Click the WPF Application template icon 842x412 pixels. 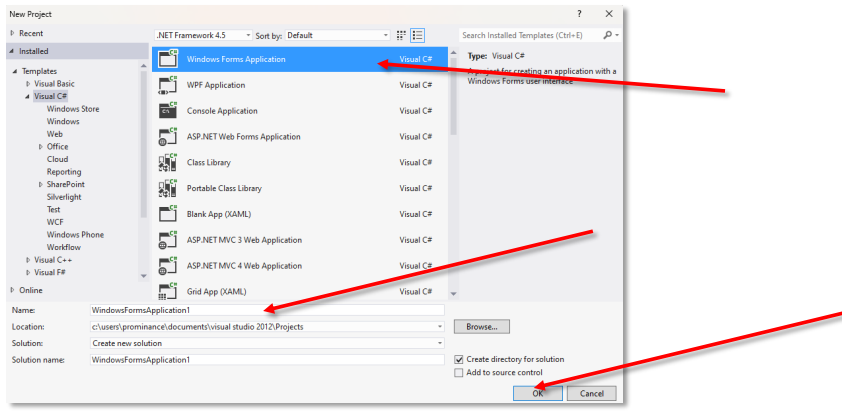[x=167, y=85]
